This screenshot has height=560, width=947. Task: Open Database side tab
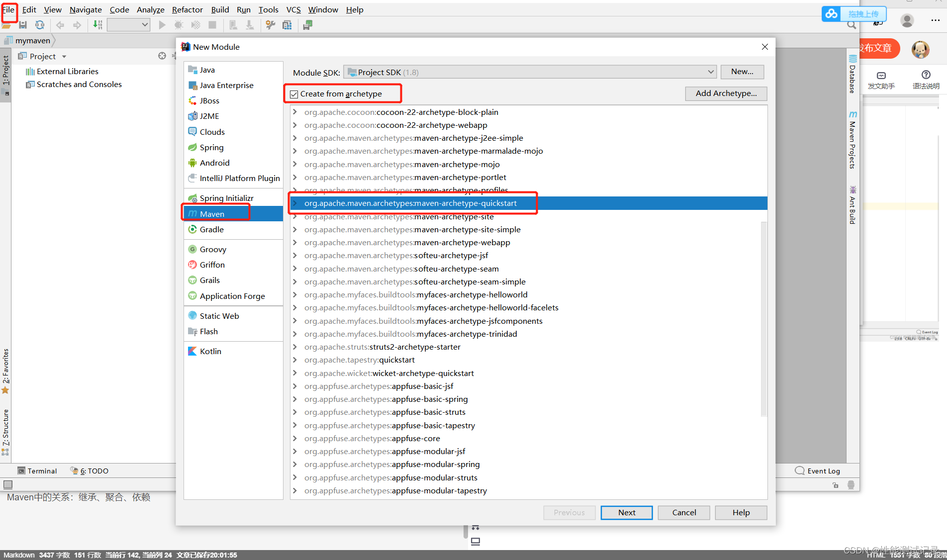(852, 74)
